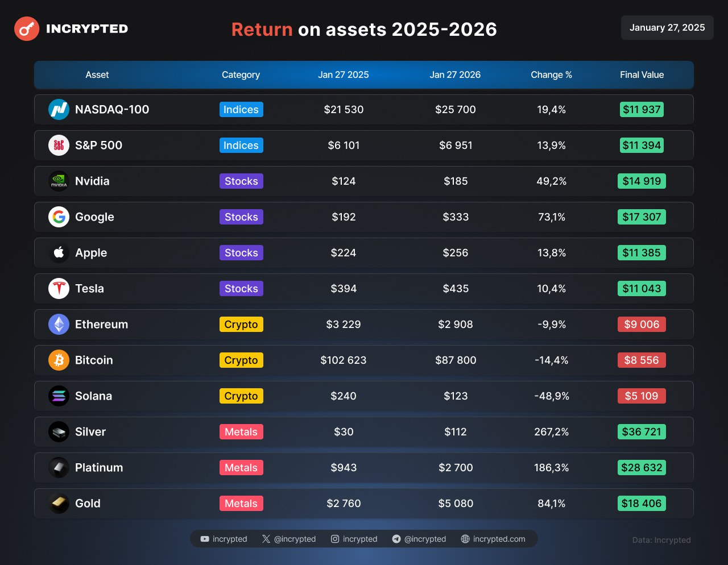Click Silver's green $36 721 value badge

[642, 432]
